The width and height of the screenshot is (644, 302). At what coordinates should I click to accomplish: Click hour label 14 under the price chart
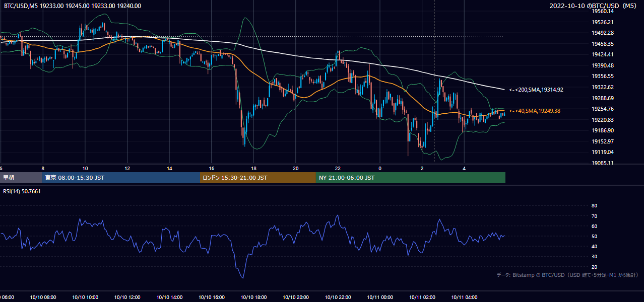[x=169, y=168]
